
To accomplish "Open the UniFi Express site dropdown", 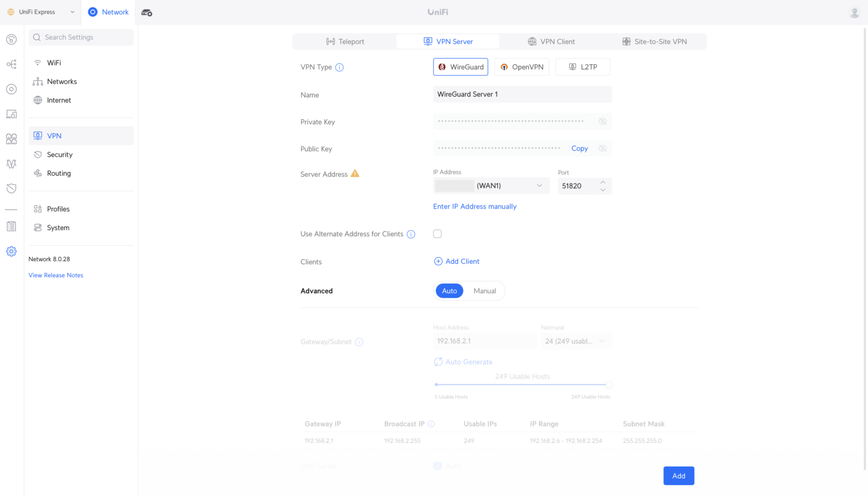I will tap(41, 11).
